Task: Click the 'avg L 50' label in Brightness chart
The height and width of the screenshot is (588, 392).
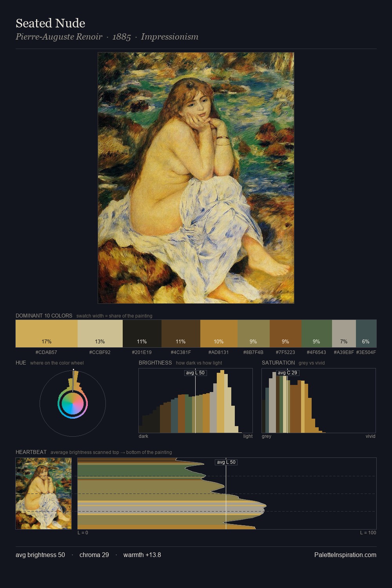Action: pos(195,373)
